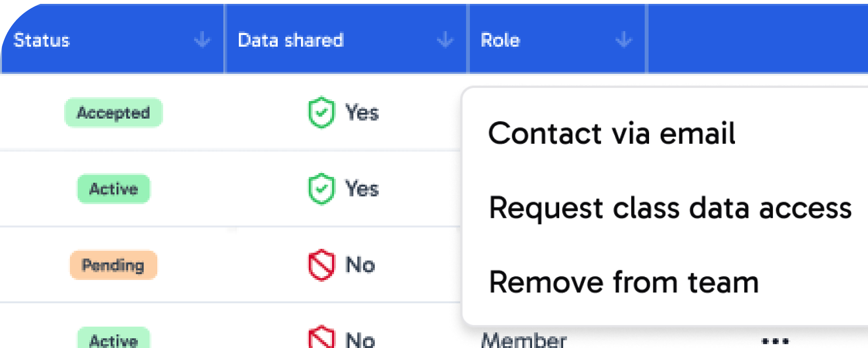Screen dimensions: 868x348
Task: Open the three-dots menu for Member row
Action: point(775,340)
